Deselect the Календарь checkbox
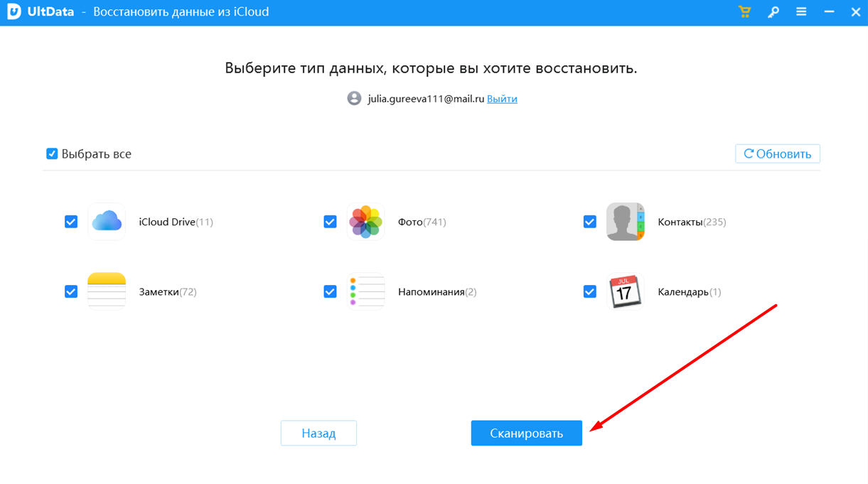 589,291
